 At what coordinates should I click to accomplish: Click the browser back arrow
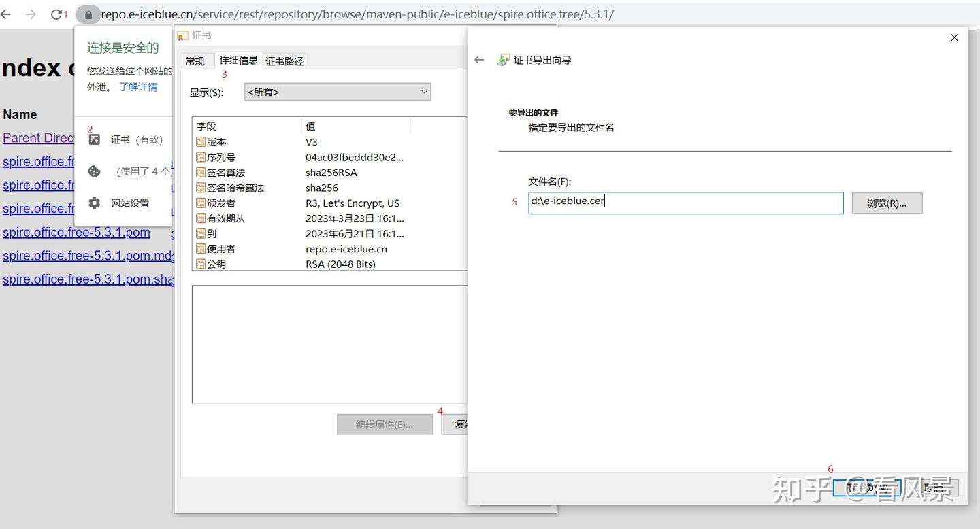pos(6,14)
